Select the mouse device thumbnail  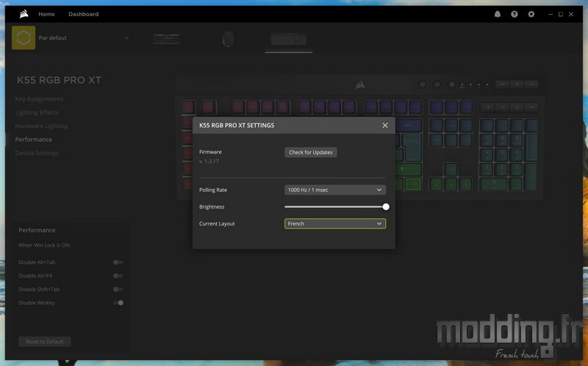click(x=228, y=39)
